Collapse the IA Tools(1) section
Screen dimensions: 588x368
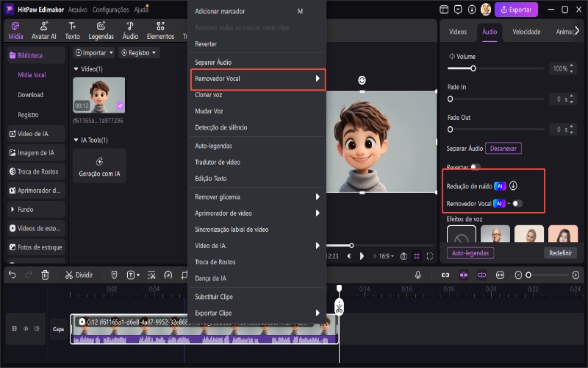[76, 140]
